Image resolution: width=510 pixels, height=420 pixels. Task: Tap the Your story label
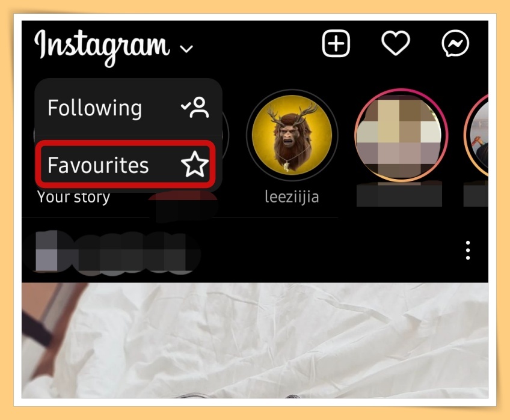[73, 197]
